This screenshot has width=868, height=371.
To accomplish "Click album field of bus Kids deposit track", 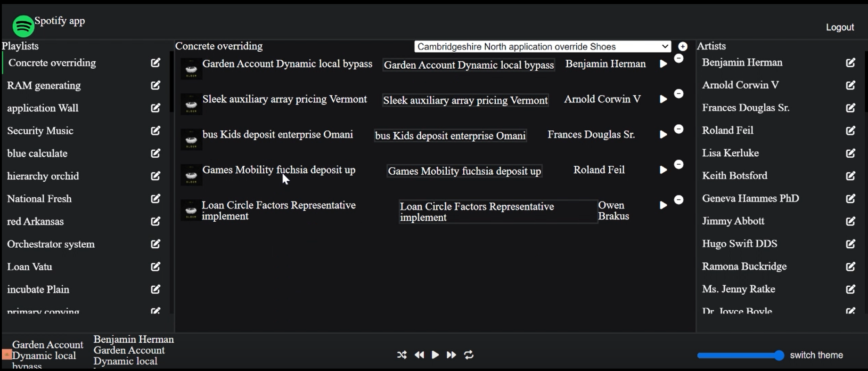I will [450, 136].
